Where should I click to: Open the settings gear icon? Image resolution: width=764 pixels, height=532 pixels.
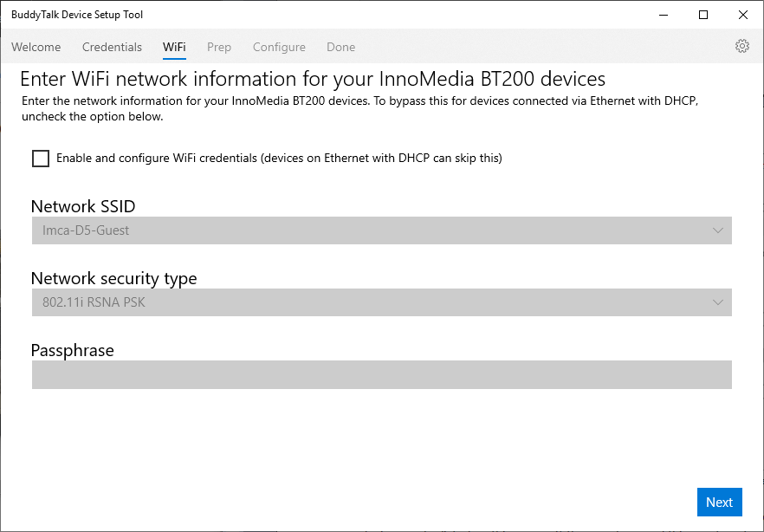pyautogui.click(x=741, y=46)
